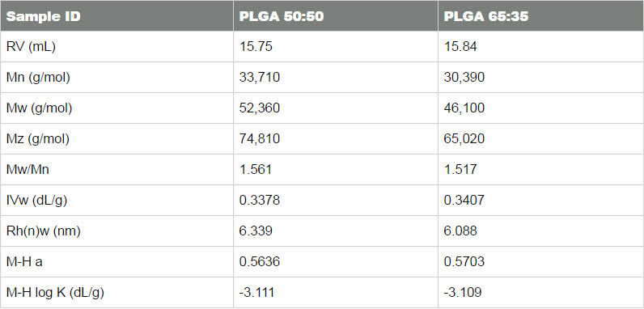Click the Mz (g/mol) row label
This screenshot has height=309, width=644.
(x=38, y=139)
